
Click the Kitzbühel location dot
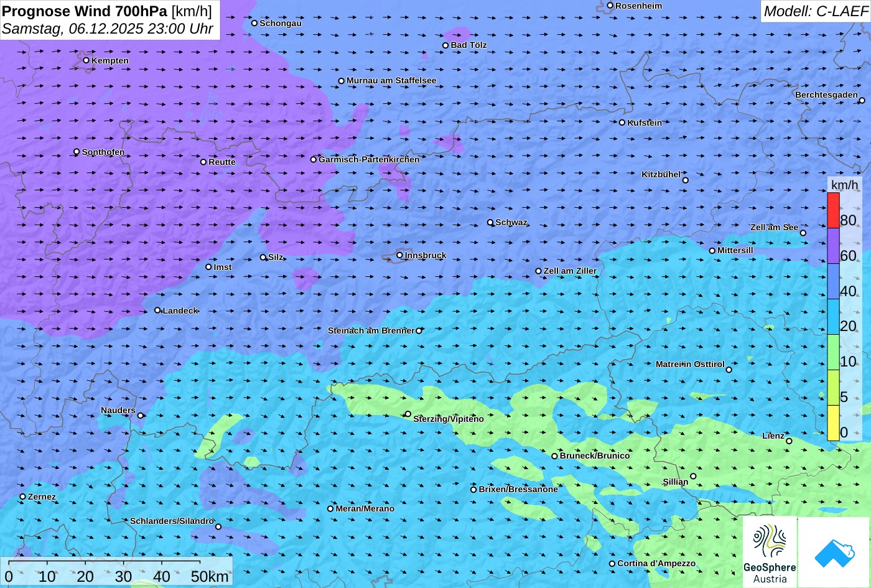click(686, 180)
